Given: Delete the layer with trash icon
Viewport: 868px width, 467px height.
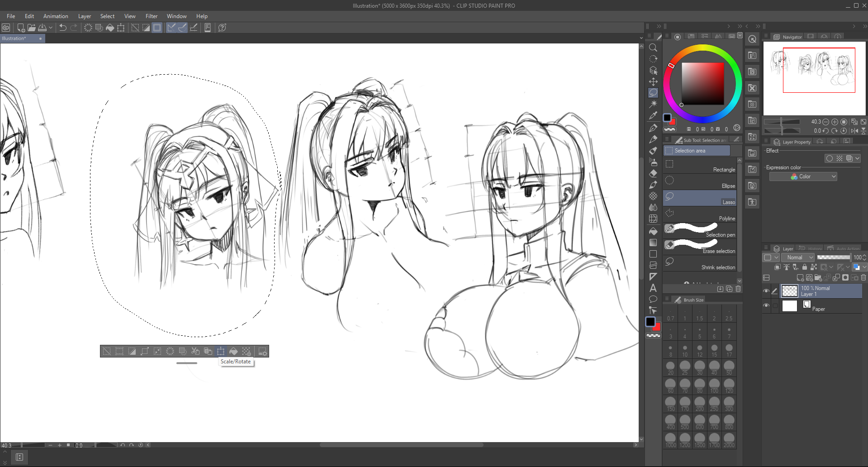Looking at the screenshot, I should tap(863, 278).
